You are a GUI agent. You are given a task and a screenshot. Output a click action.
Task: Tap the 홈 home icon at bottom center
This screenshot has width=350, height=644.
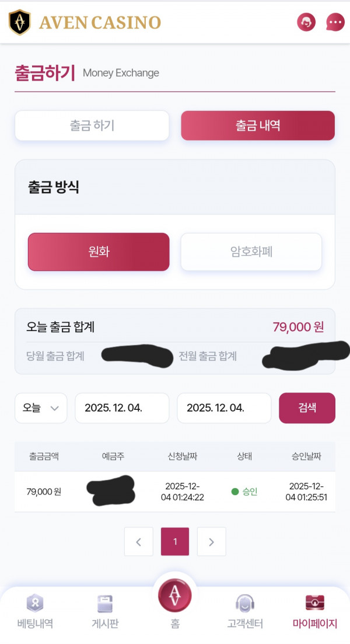click(x=174, y=596)
